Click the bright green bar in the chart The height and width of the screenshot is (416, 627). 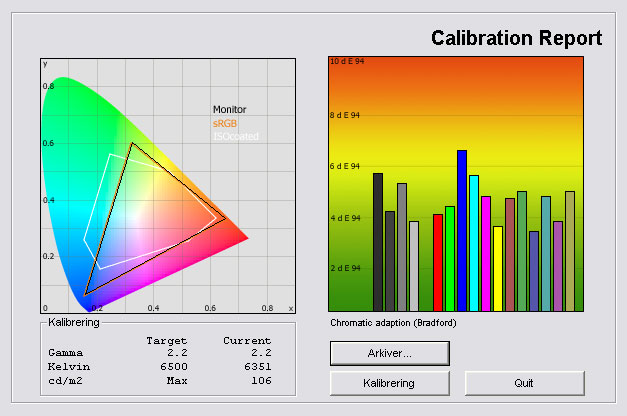449,258
